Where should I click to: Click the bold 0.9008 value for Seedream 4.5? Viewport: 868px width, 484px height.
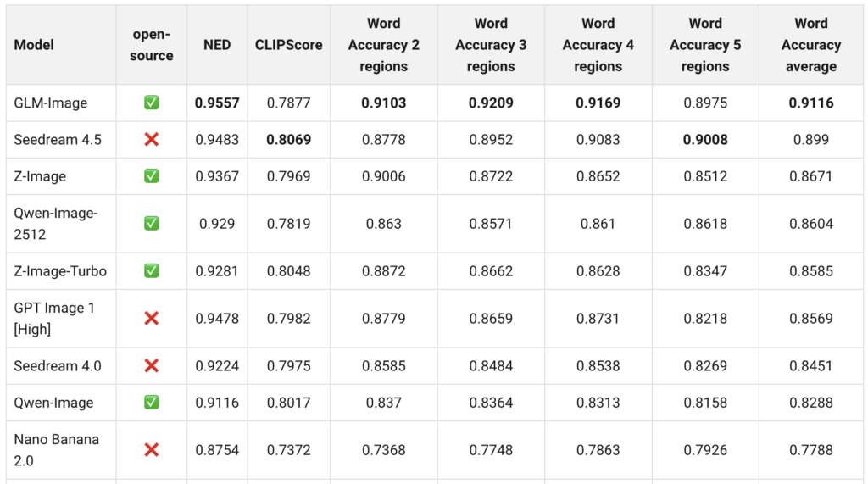[x=705, y=139]
